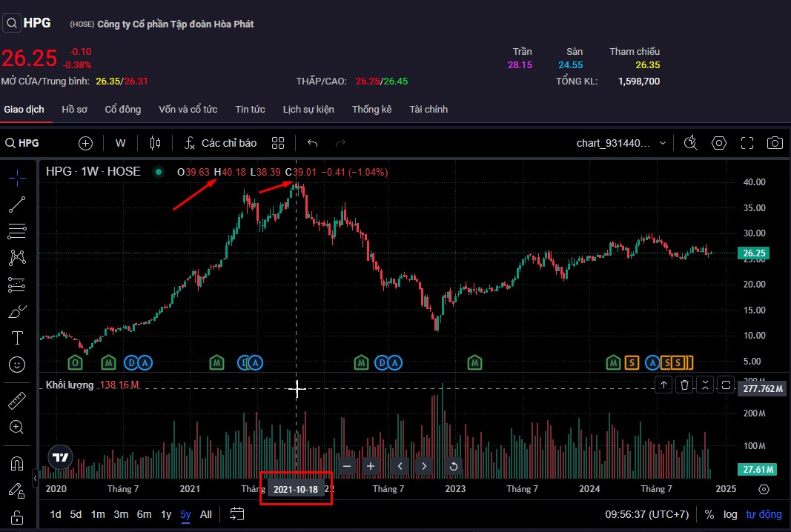Open the go-to-date calendar icon
The height and width of the screenshot is (532, 791).
click(x=237, y=514)
